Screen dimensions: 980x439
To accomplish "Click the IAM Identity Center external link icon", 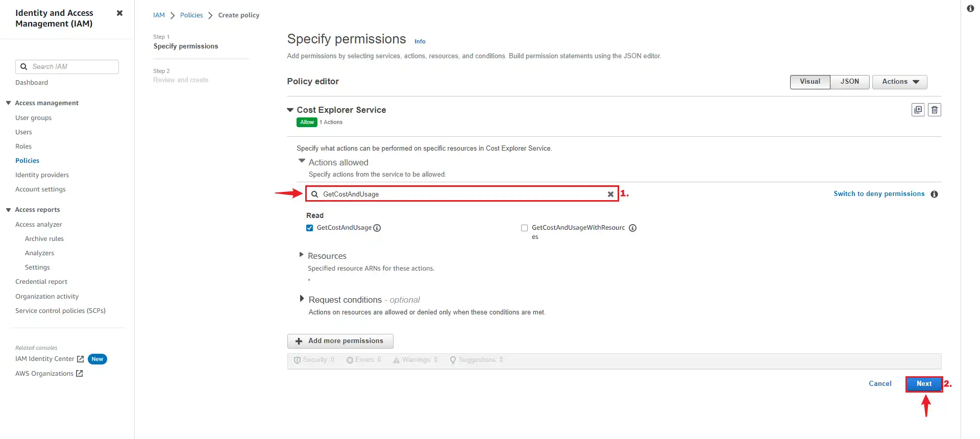I will (80, 359).
